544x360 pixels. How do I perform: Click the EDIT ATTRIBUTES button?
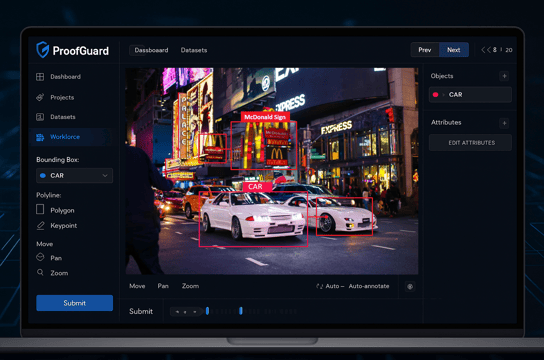point(470,143)
